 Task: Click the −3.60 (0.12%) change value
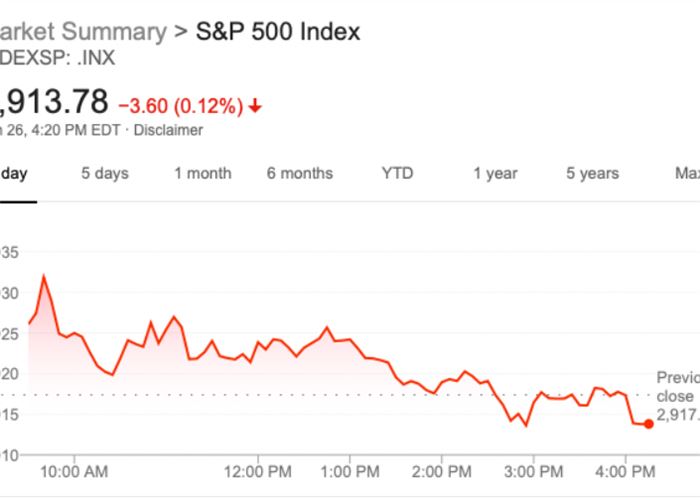point(180,105)
